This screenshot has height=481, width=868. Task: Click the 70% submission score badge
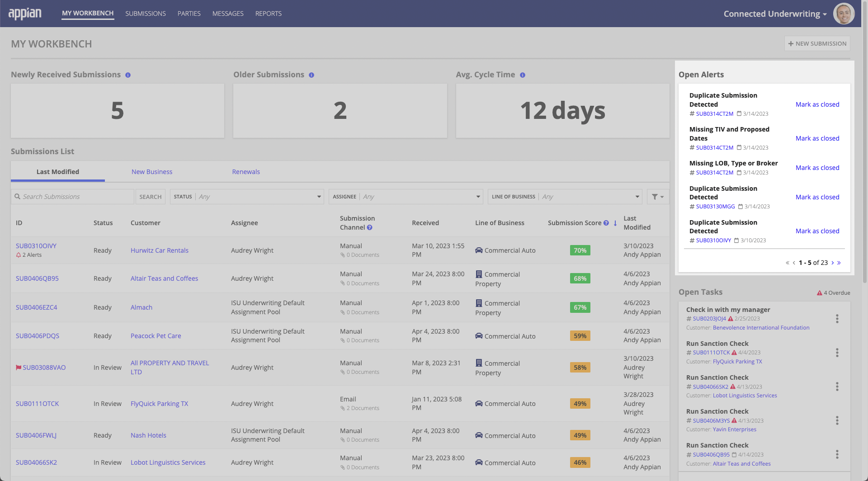(x=580, y=250)
